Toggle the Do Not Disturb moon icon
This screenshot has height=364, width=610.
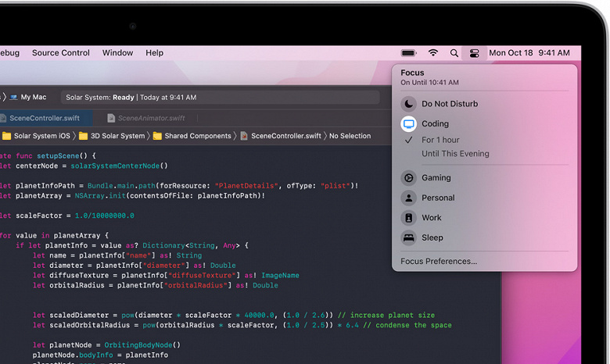point(408,104)
